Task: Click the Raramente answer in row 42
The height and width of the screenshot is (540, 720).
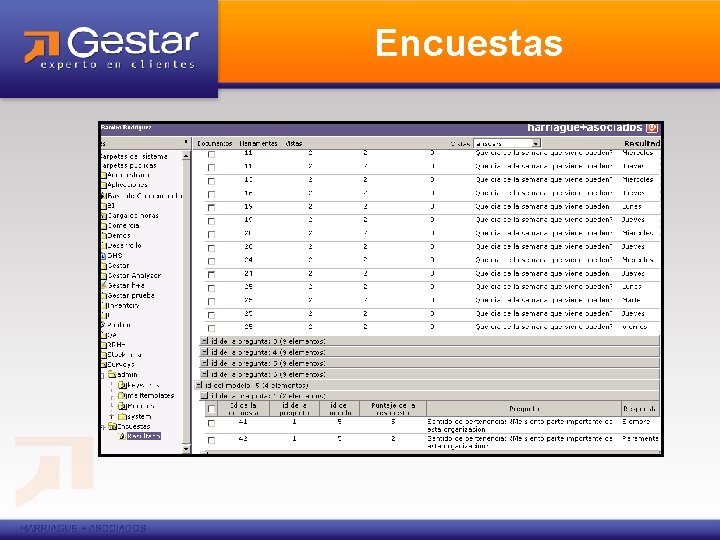Action: pos(641,439)
